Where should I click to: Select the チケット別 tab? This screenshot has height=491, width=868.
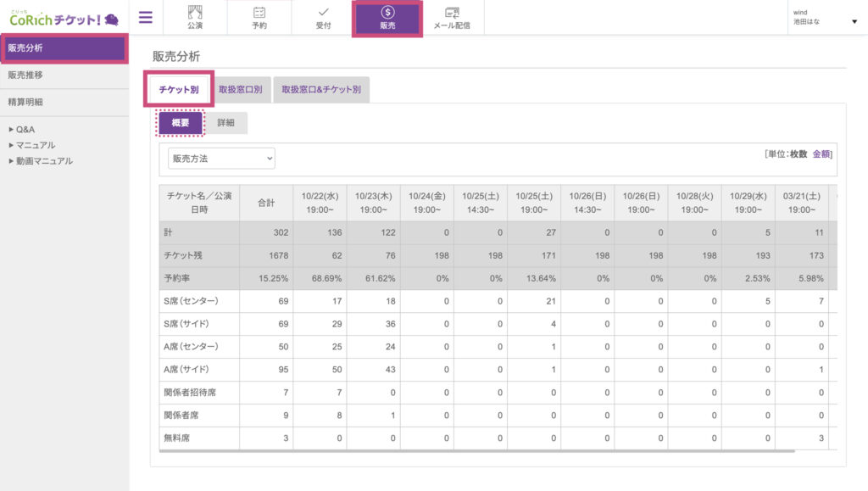[179, 89]
